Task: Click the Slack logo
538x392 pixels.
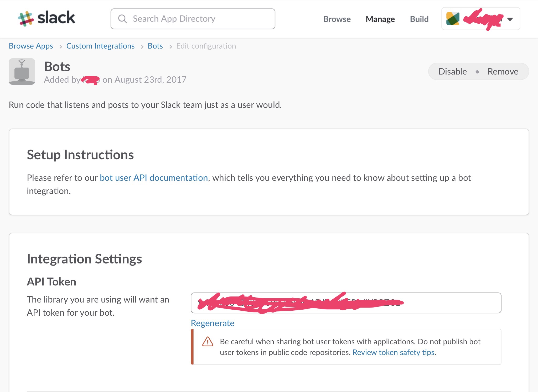Action: (x=46, y=18)
